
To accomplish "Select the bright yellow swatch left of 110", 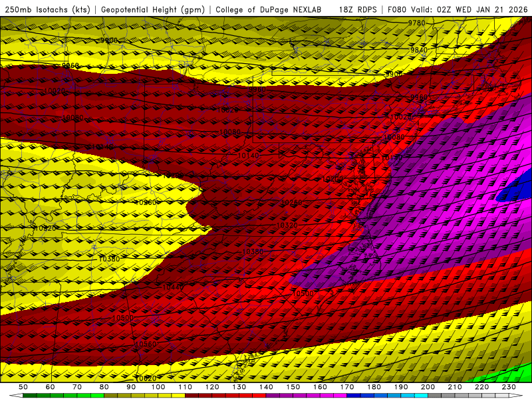I will (x=178, y=396).
